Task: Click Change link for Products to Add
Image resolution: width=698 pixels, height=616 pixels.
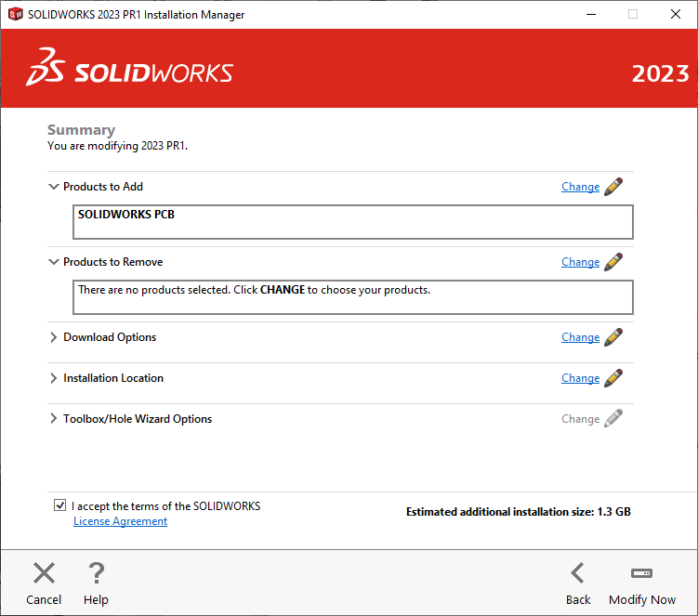Action: (x=581, y=187)
